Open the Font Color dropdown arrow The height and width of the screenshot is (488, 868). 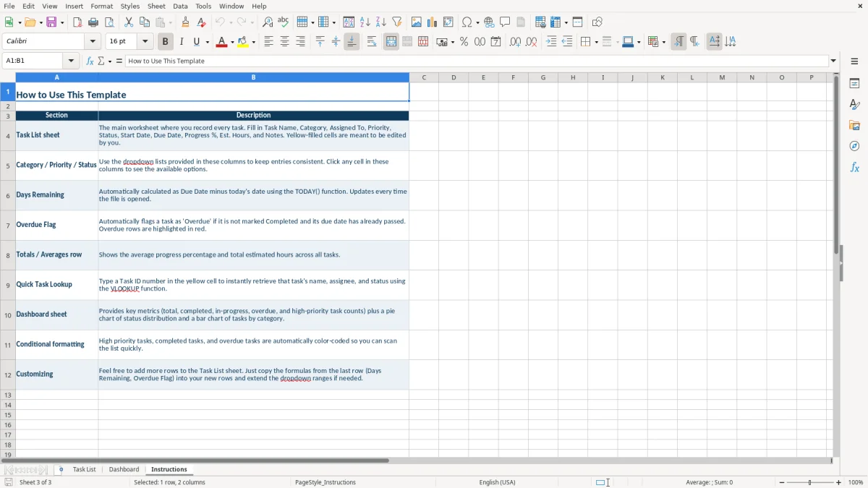tap(232, 42)
